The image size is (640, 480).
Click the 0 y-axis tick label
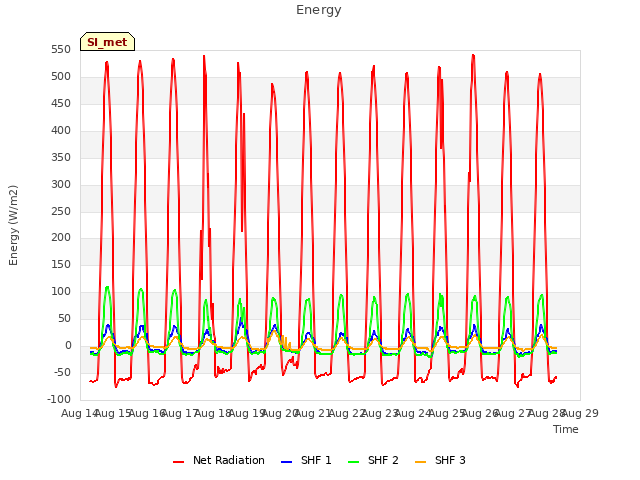point(68,345)
